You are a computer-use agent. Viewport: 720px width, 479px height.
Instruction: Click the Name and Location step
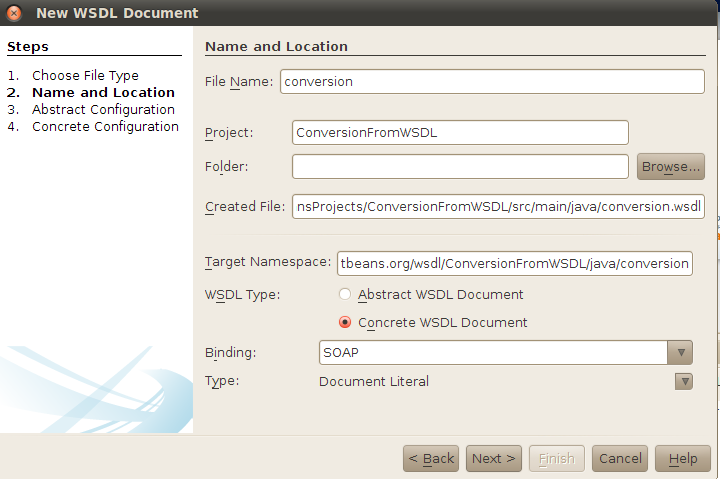[103, 92]
